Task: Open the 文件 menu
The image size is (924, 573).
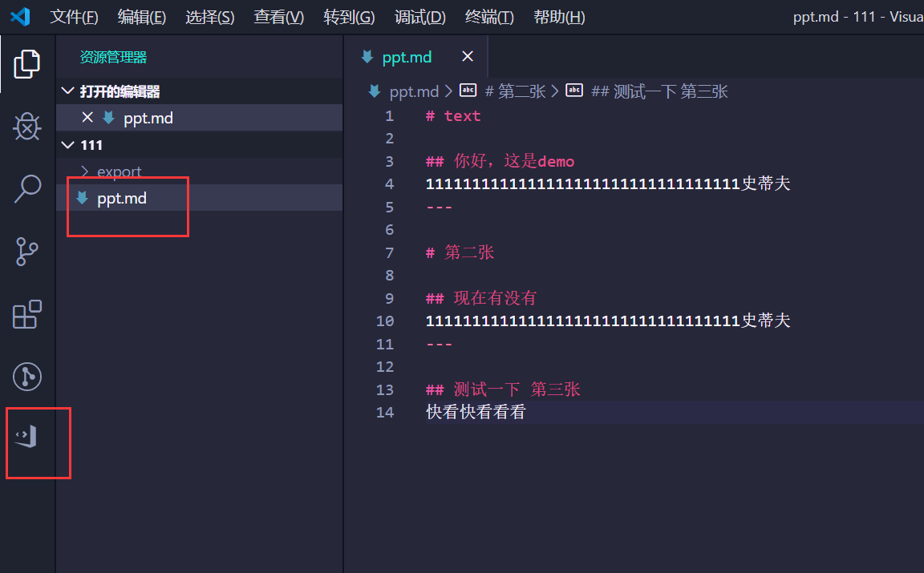Action: point(73,16)
